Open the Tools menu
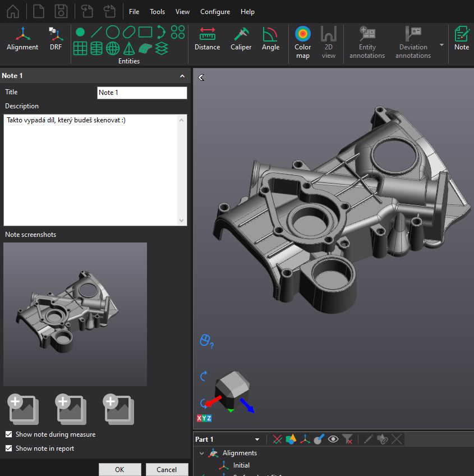 (157, 12)
